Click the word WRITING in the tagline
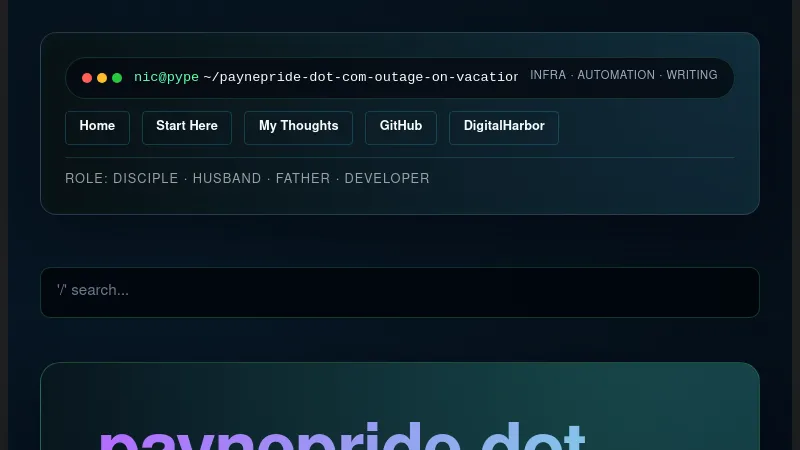Screen dimensions: 800x450 (692, 75)
